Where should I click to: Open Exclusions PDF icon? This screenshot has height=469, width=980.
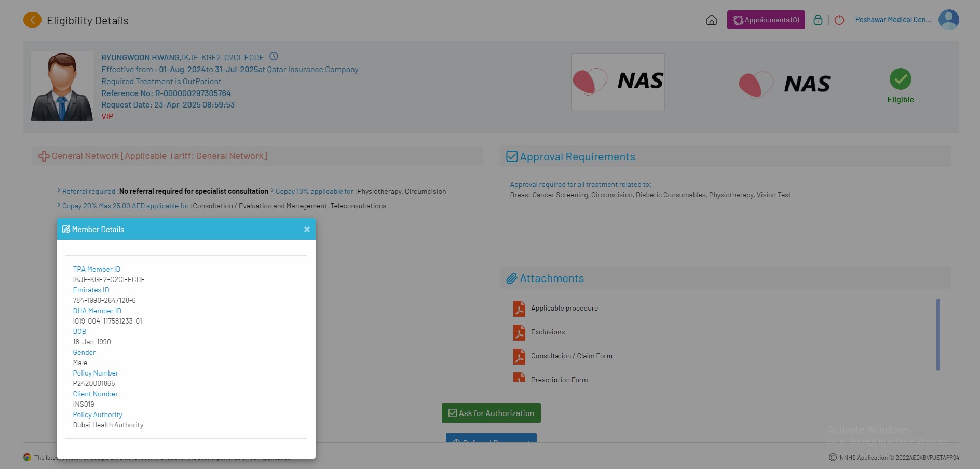pyautogui.click(x=519, y=332)
